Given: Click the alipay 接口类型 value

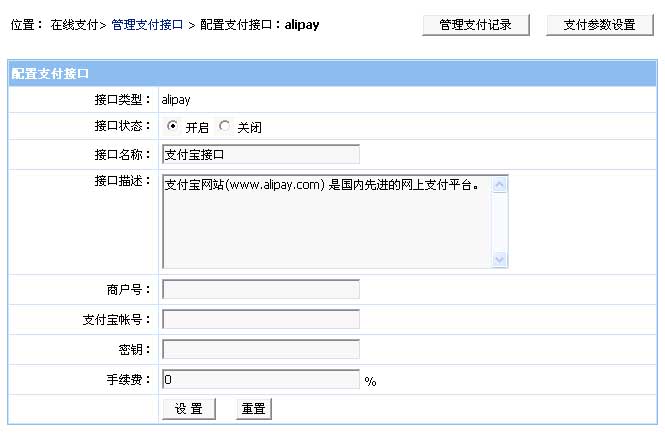Looking at the screenshot, I should [x=176, y=100].
